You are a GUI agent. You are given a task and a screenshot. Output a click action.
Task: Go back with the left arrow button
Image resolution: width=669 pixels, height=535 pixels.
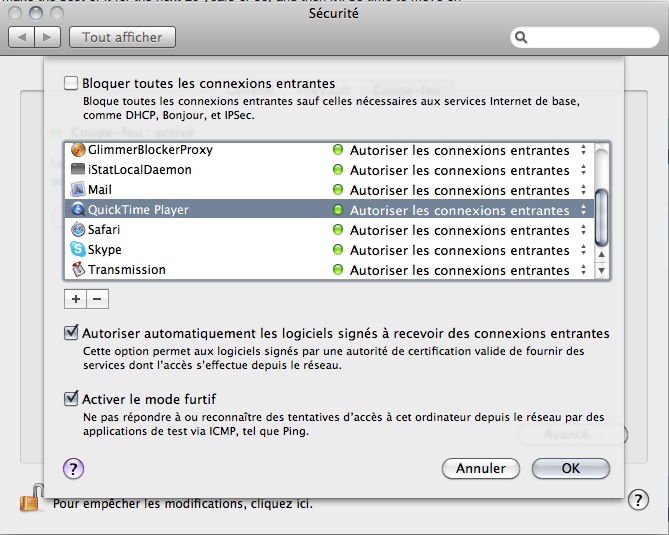pyautogui.click(x=21, y=38)
